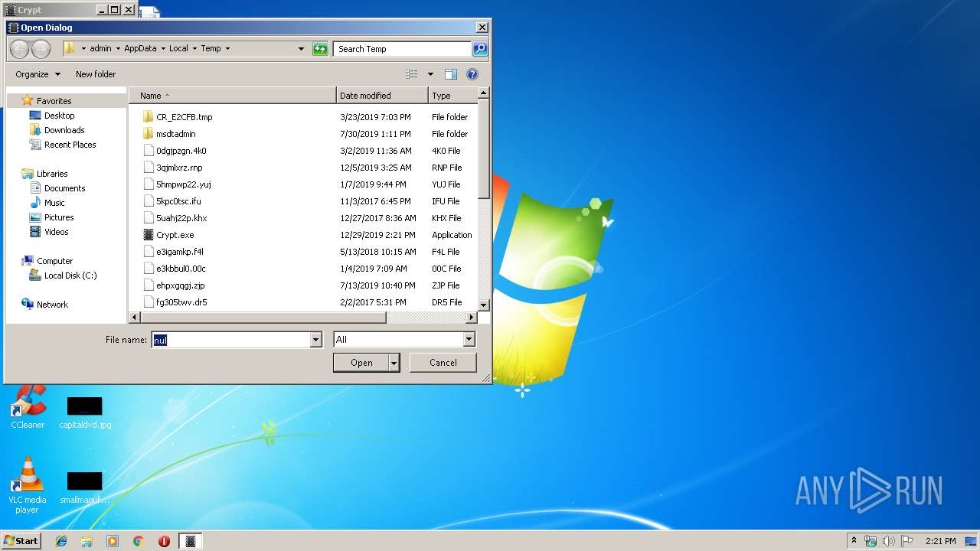Click the admin breadcrumb segment
This screenshot has height=551, width=980.
tap(100, 48)
